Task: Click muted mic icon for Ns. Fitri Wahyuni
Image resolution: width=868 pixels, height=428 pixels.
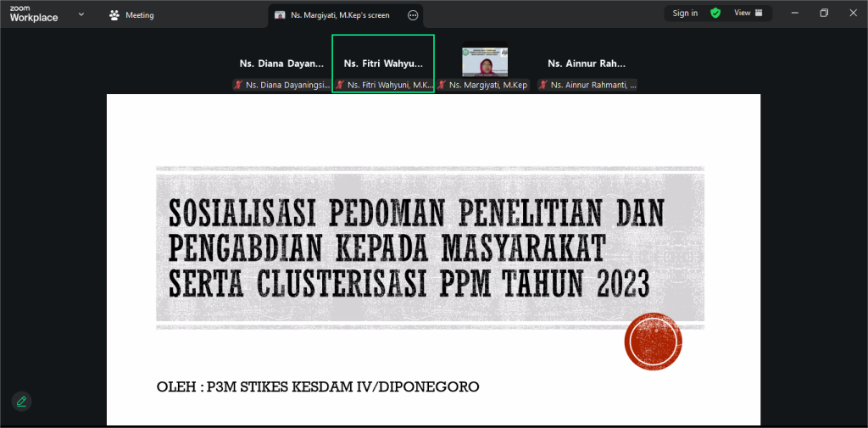Action: tap(341, 86)
